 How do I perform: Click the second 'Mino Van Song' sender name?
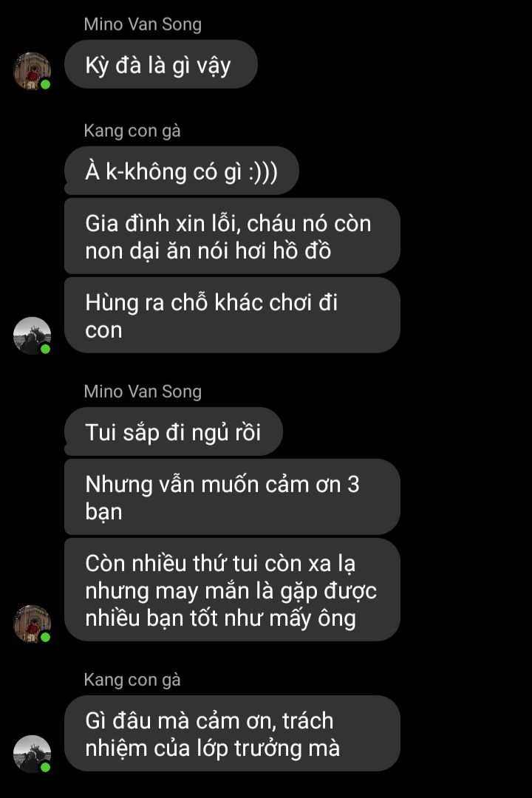143,392
